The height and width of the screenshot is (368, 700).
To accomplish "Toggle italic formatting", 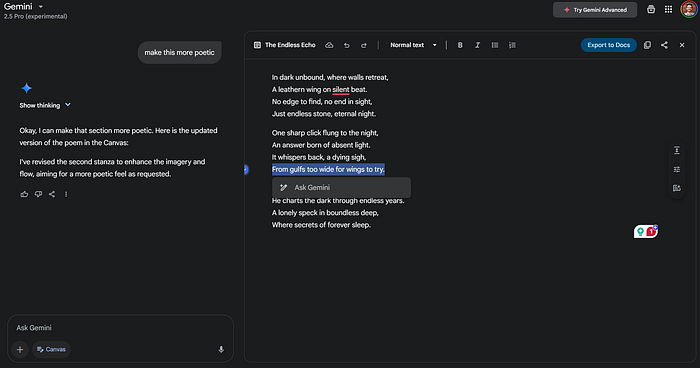I will [x=477, y=45].
